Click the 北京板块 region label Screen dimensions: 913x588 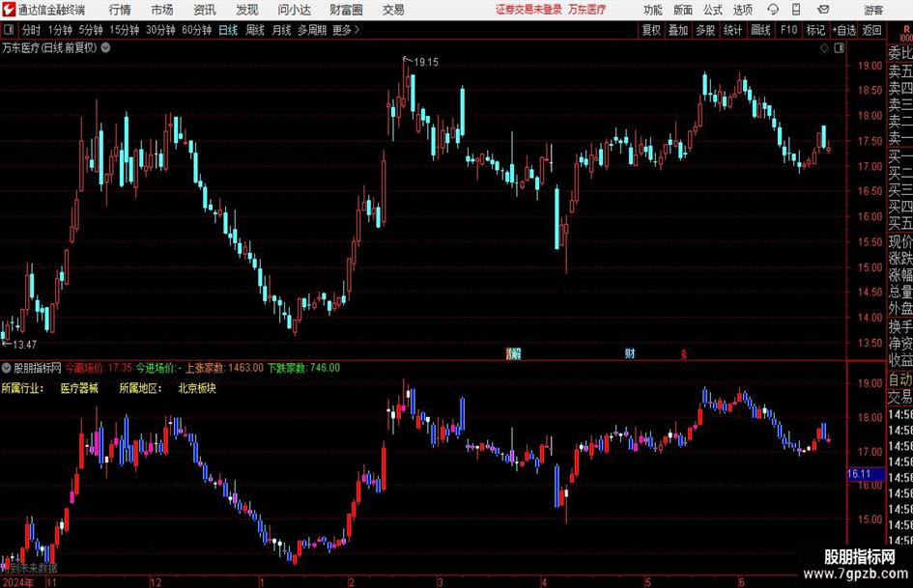[197, 388]
